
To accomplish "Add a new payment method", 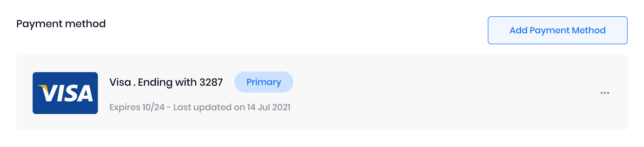I will pos(557,30).
